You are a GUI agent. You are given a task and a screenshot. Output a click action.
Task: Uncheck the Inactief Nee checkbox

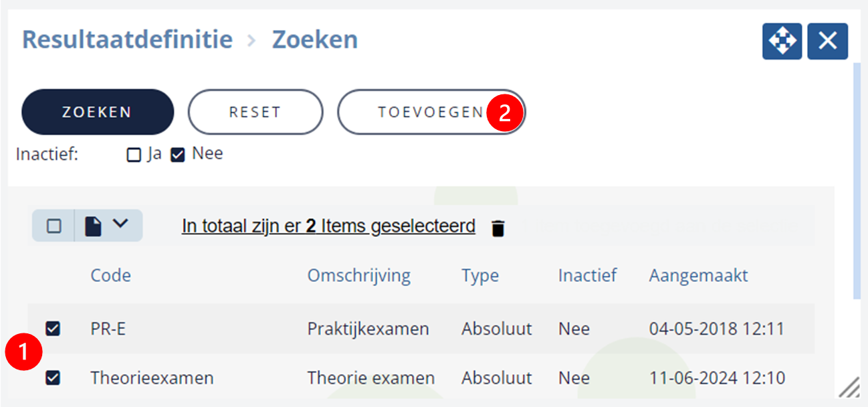click(178, 155)
